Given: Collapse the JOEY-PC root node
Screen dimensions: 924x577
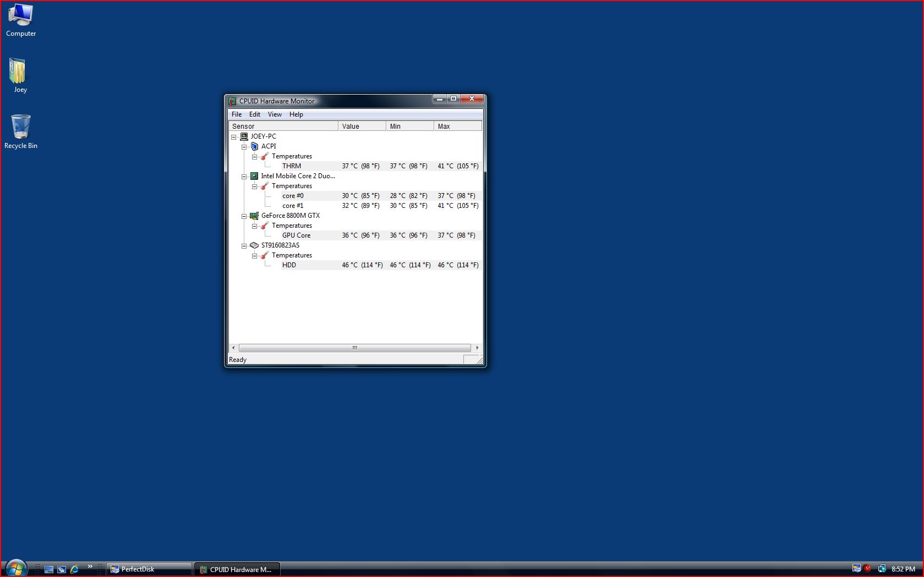Looking at the screenshot, I should (234, 137).
